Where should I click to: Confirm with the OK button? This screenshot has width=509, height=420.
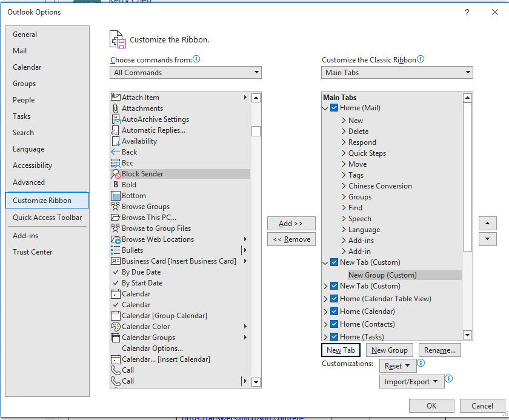[431, 405]
